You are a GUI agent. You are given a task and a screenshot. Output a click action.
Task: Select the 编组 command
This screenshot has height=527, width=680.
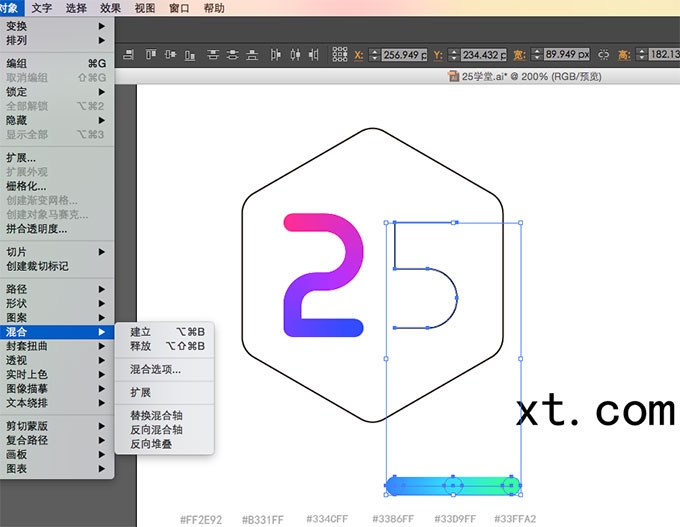57,63
